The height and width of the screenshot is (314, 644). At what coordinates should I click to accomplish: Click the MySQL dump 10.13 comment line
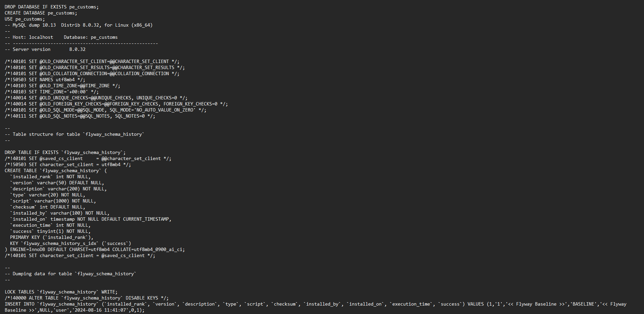(79, 25)
